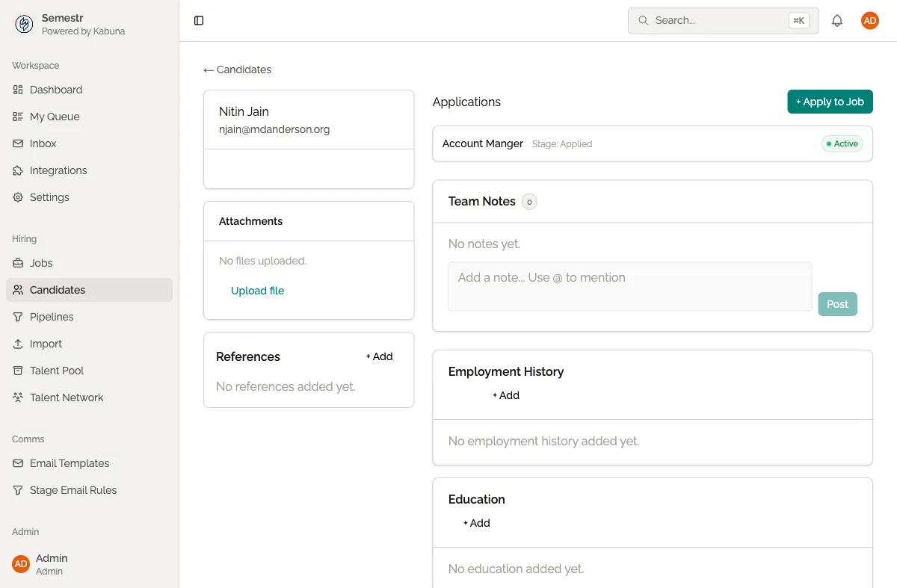Viewport: 897px width, 588px height.
Task: Open Settings in the sidebar
Action: click(49, 197)
